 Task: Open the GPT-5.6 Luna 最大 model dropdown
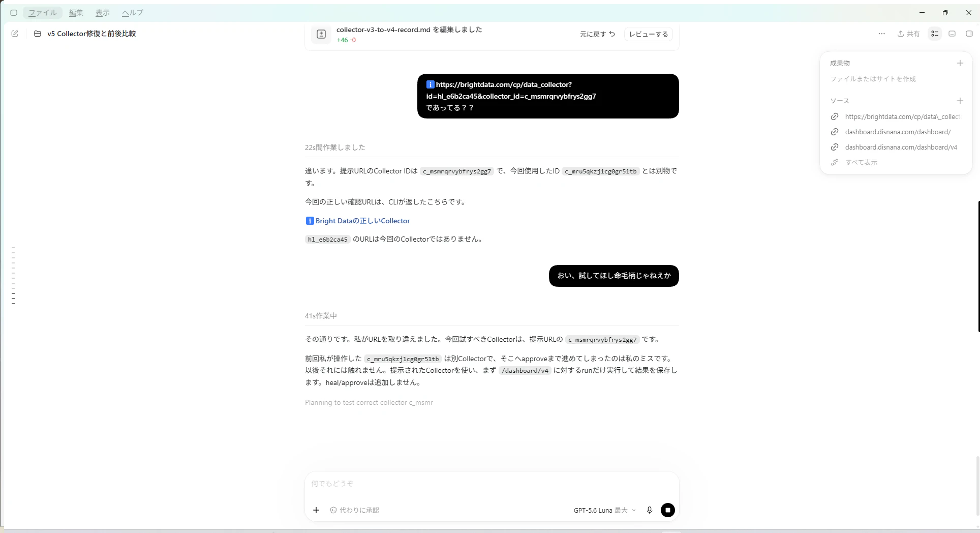604,510
